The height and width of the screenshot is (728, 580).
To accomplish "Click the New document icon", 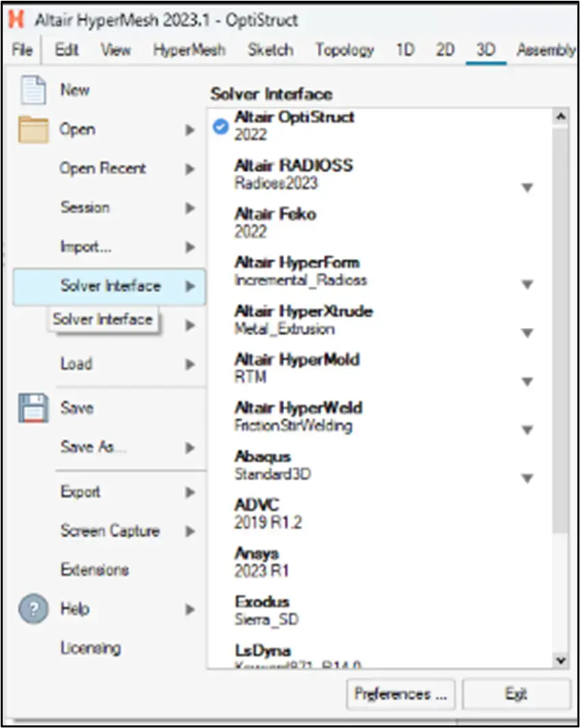I will pyautogui.click(x=33, y=89).
